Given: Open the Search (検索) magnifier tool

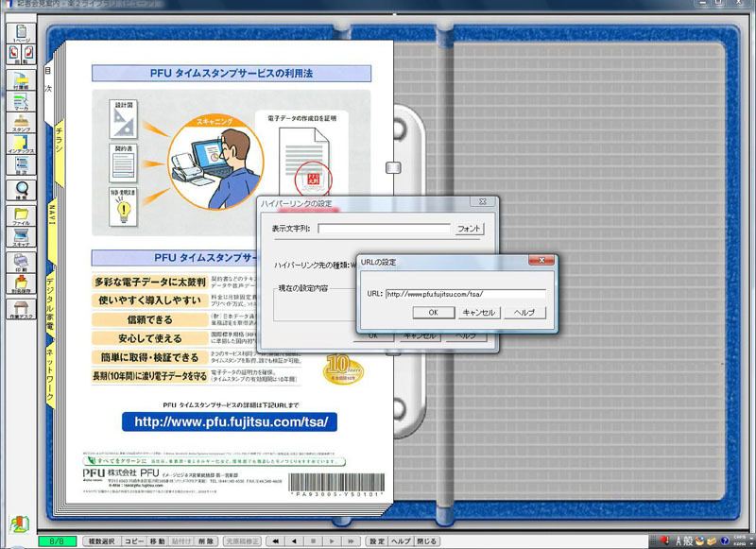Looking at the screenshot, I should [x=21, y=190].
